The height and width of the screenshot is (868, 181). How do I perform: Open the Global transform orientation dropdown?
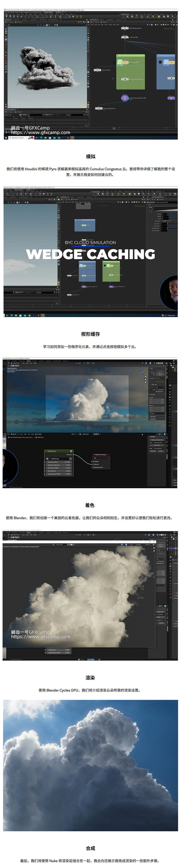pos(80,363)
